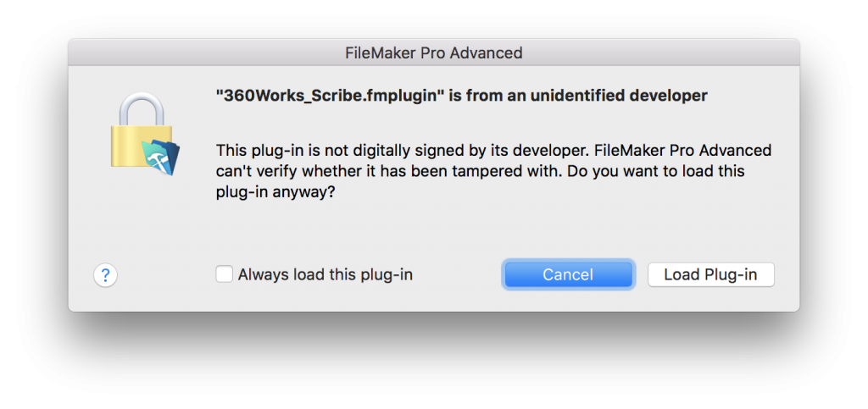The image size is (868, 409).
Task: Click the help question mark button
Action: pos(105,274)
